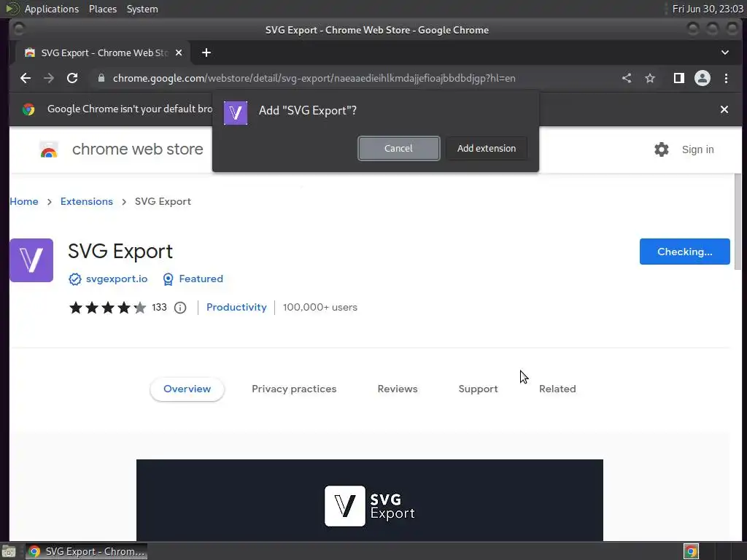Go back to the previous page
This screenshot has height=560, width=747.
pos(26,78)
